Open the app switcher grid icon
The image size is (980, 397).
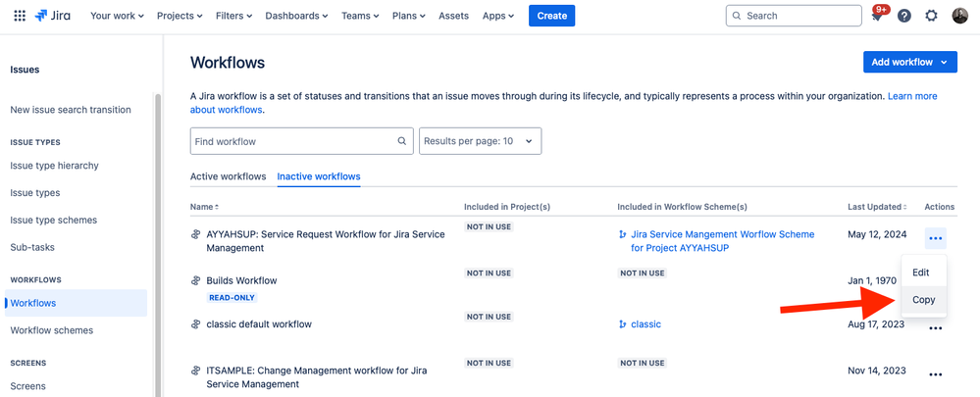pyautogui.click(x=20, y=16)
